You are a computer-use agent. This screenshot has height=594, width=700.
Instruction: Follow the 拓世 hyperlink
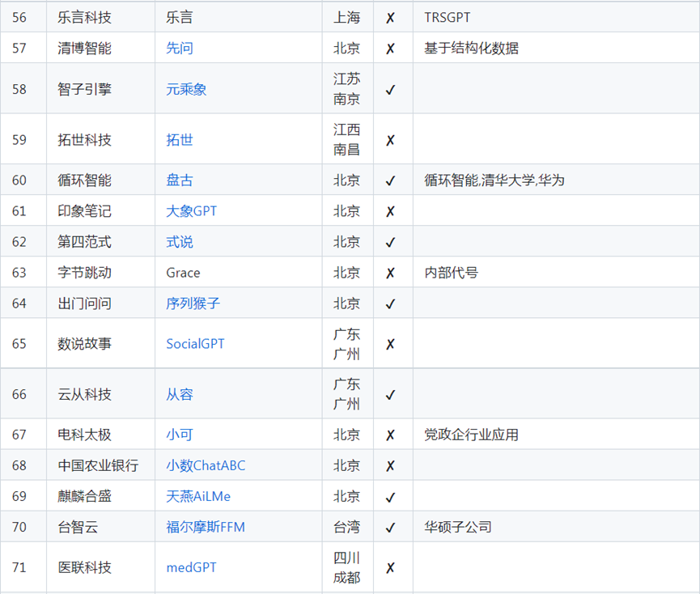point(180,140)
